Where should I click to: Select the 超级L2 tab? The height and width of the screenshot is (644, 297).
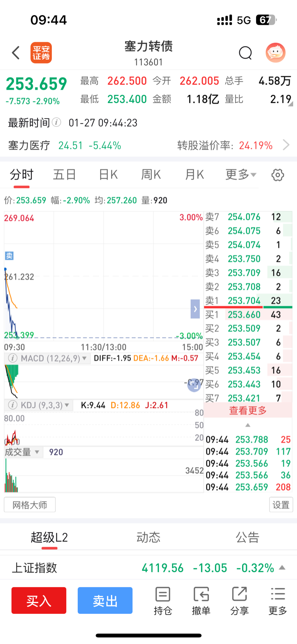pyautogui.click(x=49, y=538)
